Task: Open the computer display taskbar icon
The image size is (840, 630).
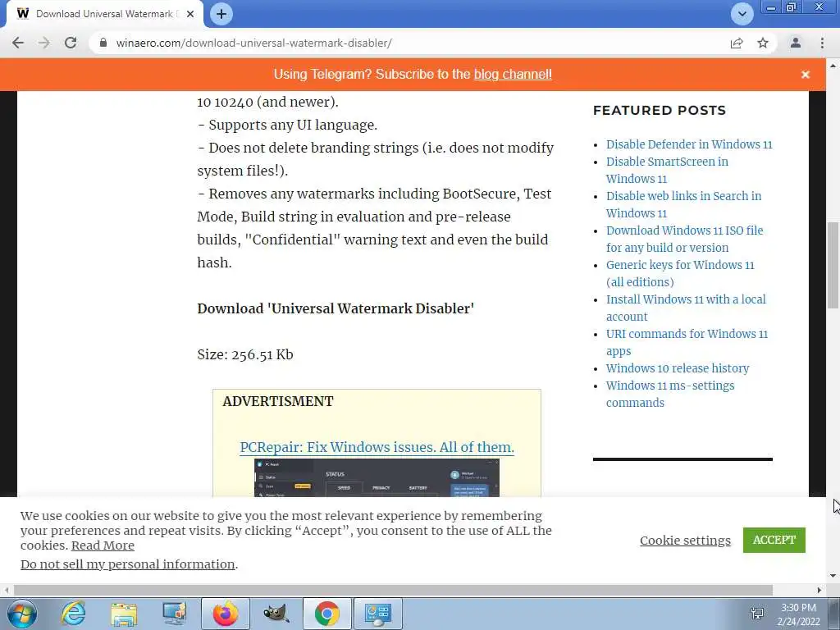Action: pos(175,614)
